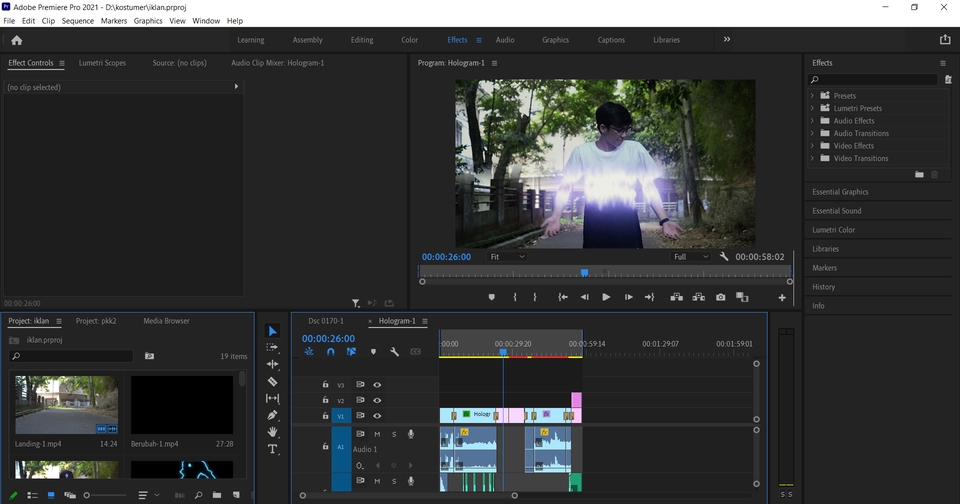
Task: Click the Lift button
Action: (x=677, y=297)
